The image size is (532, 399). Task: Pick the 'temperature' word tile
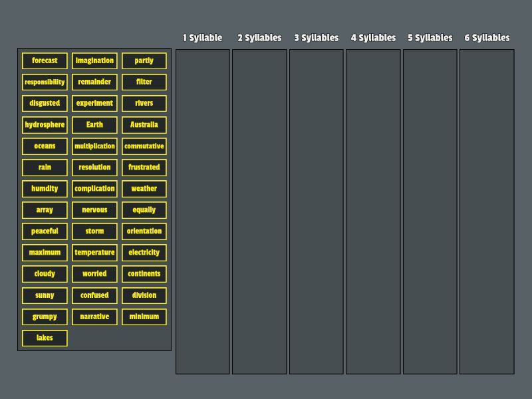(x=94, y=253)
